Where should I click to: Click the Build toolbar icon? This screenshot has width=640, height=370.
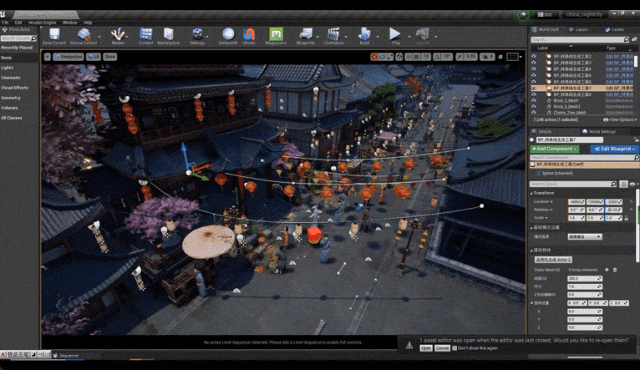click(x=364, y=34)
